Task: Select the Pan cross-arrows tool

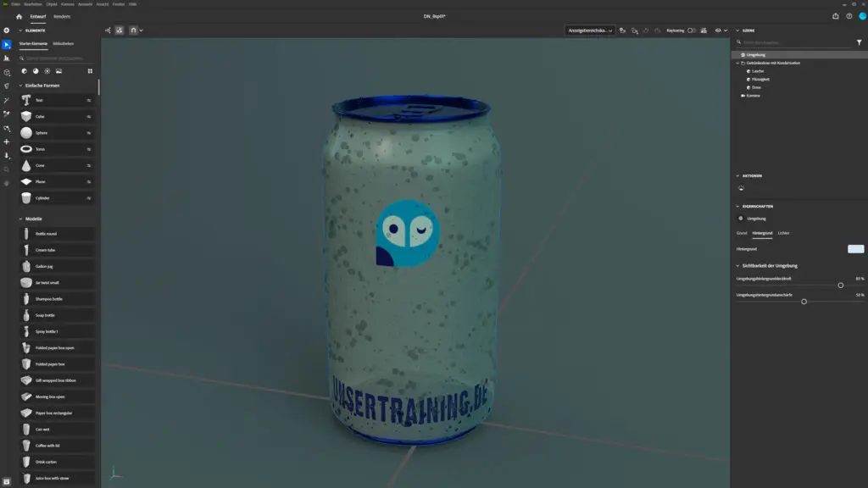Action: click(7, 142)
